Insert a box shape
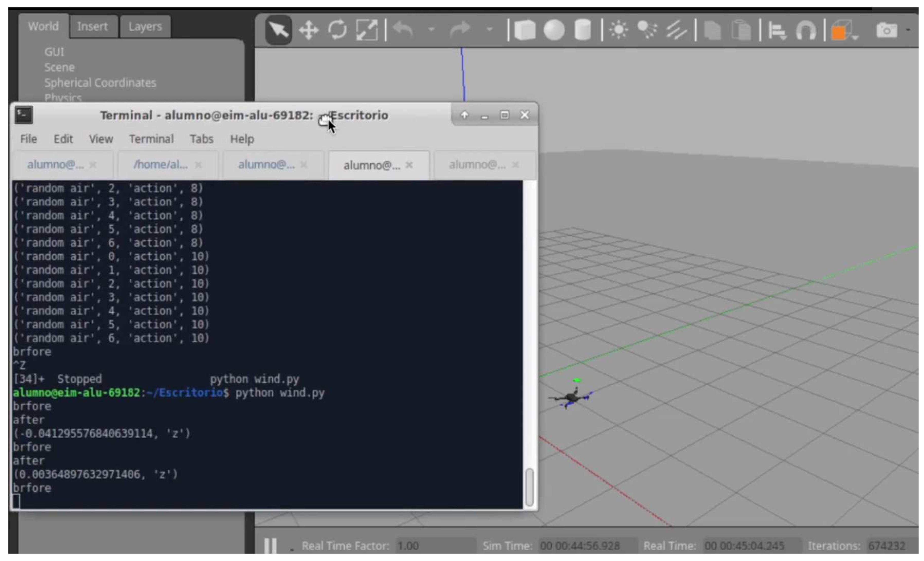Image resolution: width=924 pixels, height=561 pixels. [525, 30]
